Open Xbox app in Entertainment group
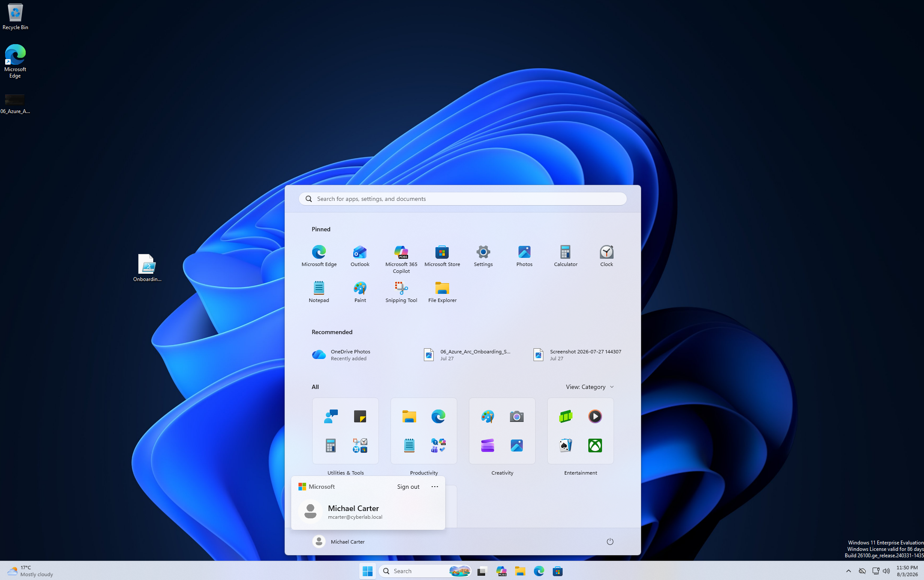The width and height of the screenshot is (924, 580). pos(595,445)
